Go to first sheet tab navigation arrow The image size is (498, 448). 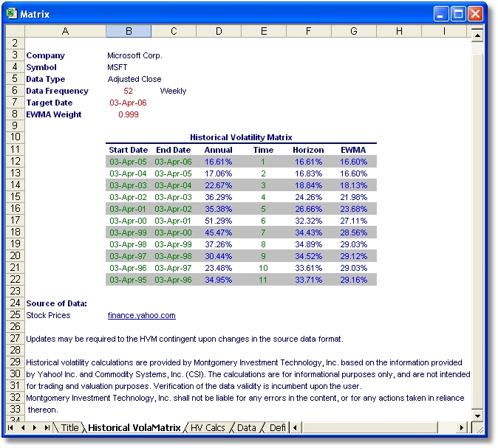10,427
